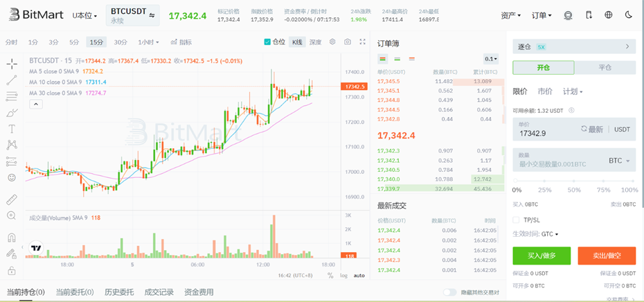Click the green 买入/做多 button
644x302 pixels.
542,256
